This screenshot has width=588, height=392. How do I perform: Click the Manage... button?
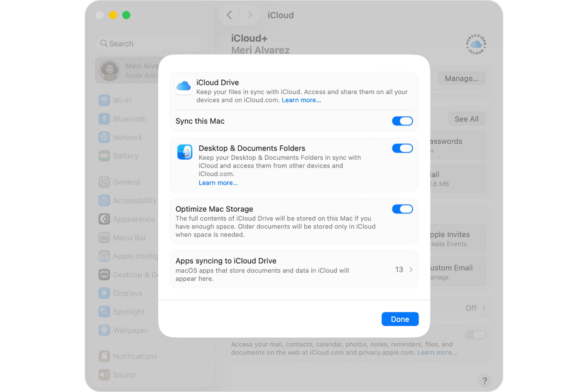tap(462, 78)
